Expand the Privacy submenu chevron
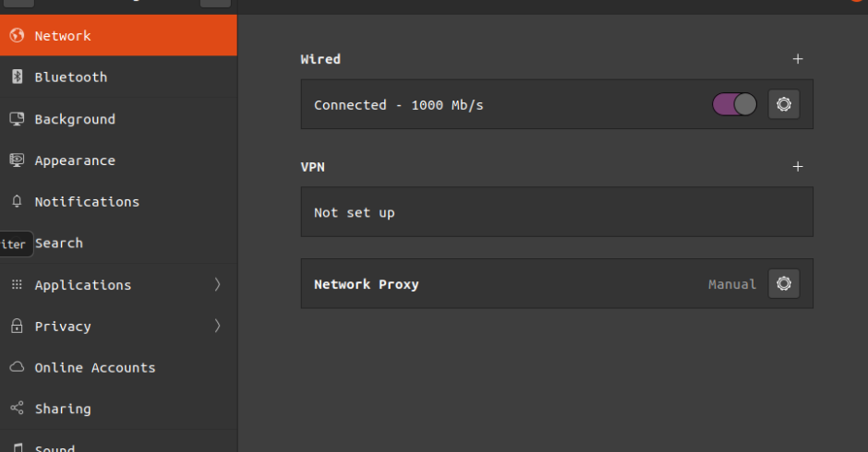This screenshot has height=452, width=868. click(218, 327)
